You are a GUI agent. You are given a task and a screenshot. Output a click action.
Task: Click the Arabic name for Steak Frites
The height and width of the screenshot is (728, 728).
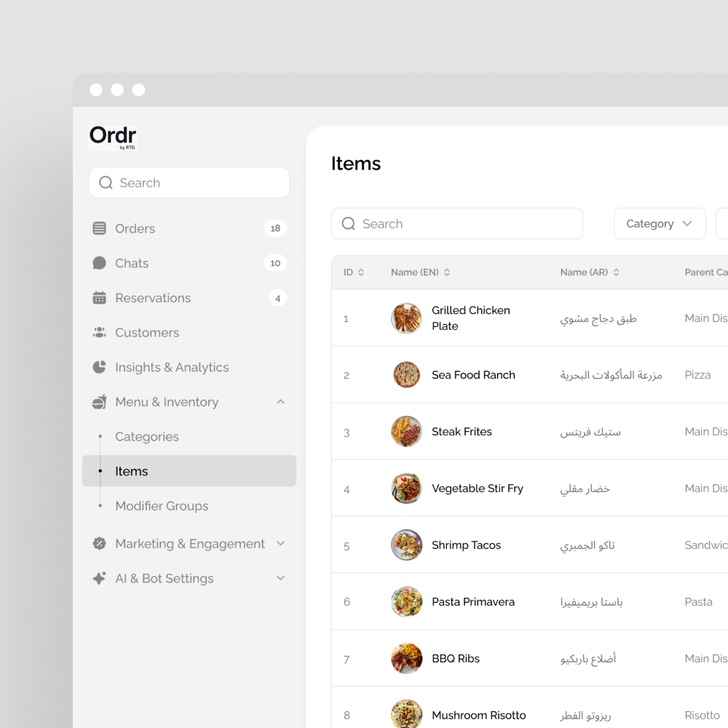click(x=590, y=432)
